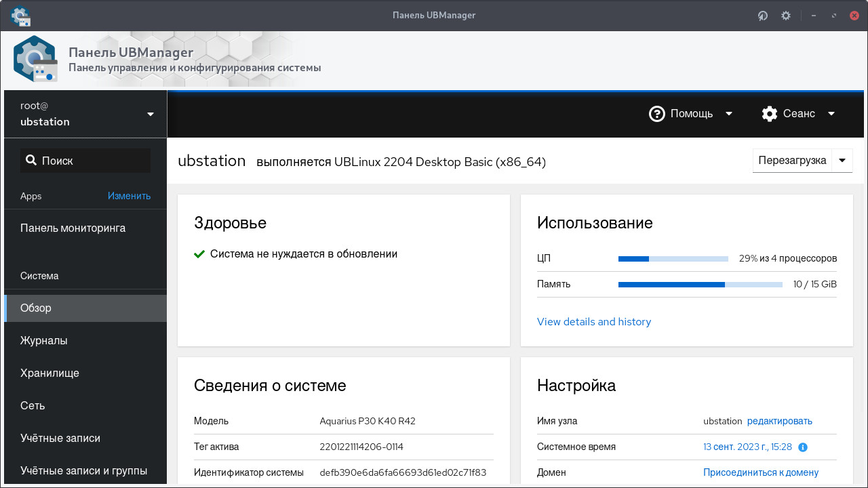Open Хранилище in sidebar
The height and width of the screenshot is (488, 868).
[85, 373]
